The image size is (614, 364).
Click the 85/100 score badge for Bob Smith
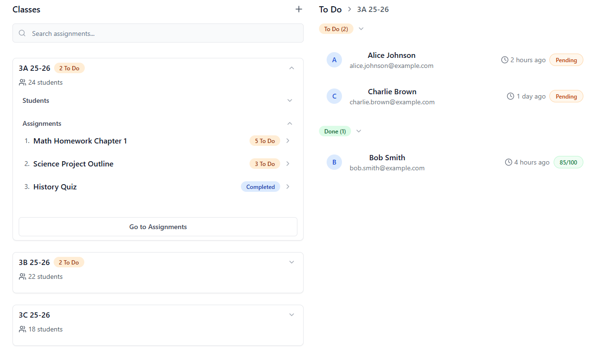(x=568, y=162)
